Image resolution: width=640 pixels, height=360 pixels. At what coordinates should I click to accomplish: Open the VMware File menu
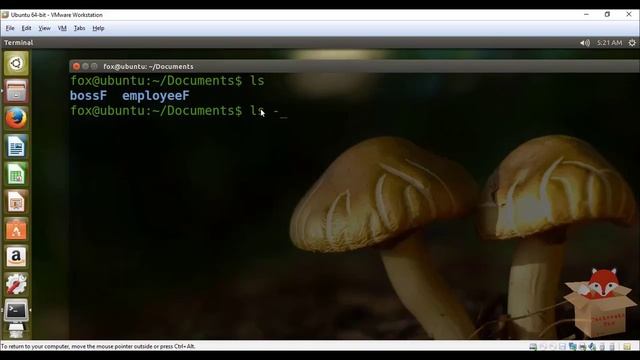click(10, 28)
